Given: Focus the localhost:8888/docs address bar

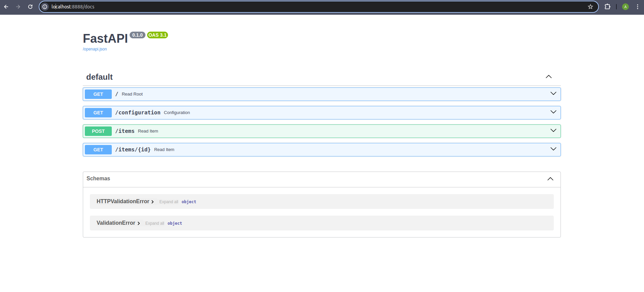Looking at the screenshot, I should pos(318,7).
